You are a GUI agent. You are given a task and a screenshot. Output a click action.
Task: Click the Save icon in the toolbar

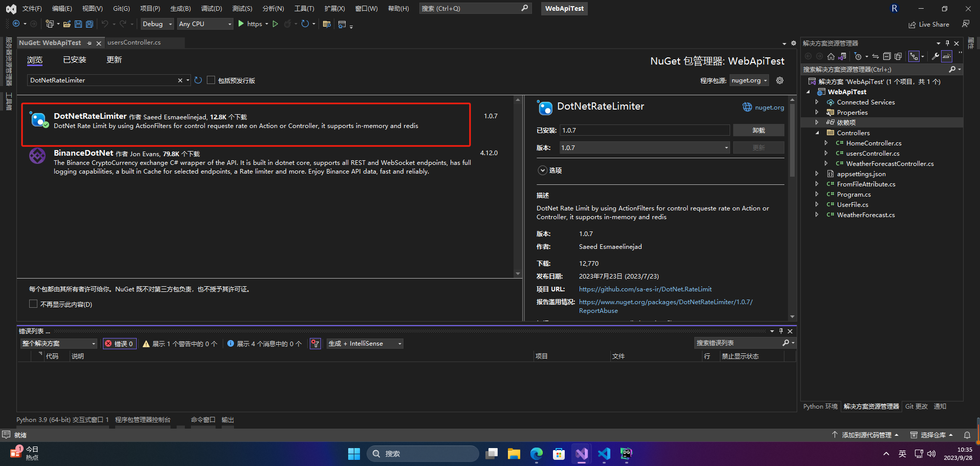(78, 24)
